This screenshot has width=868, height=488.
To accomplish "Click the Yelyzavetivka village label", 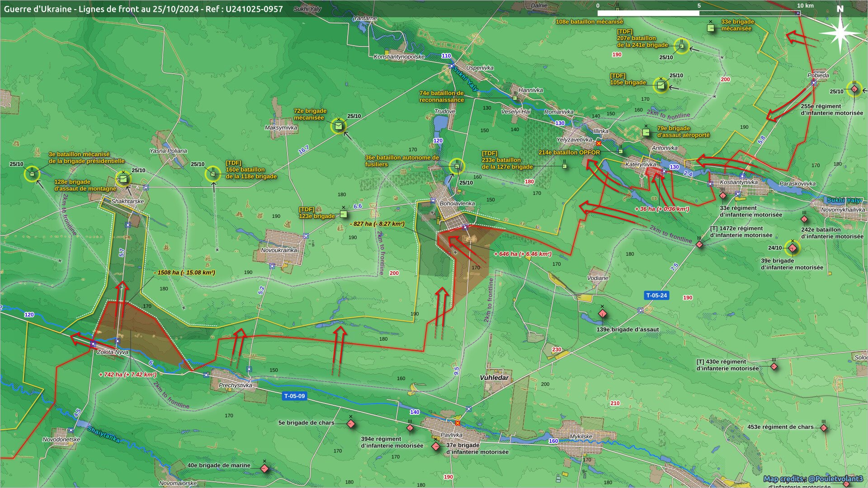I will pyautogui.click(x=574, y=140).
